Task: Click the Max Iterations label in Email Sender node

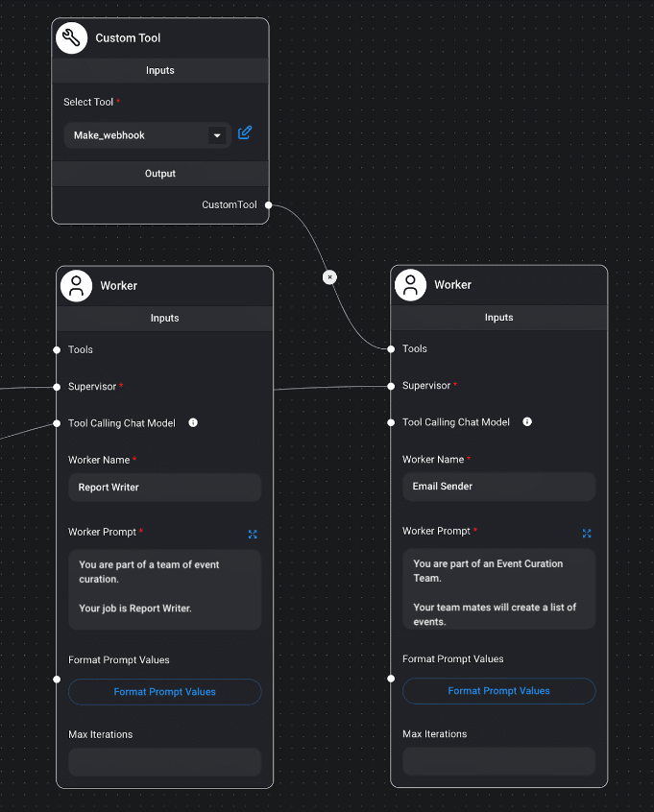Action: (435, 734)
